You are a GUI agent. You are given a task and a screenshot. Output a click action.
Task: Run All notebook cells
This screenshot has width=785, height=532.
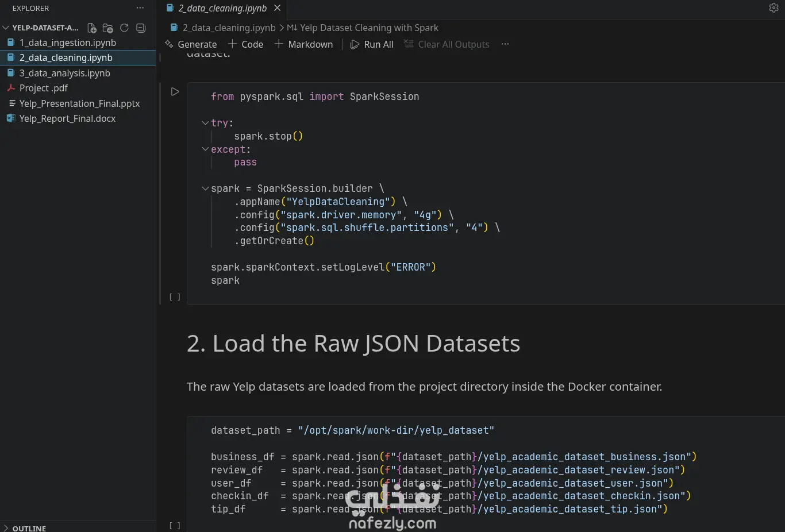point(372,44)
